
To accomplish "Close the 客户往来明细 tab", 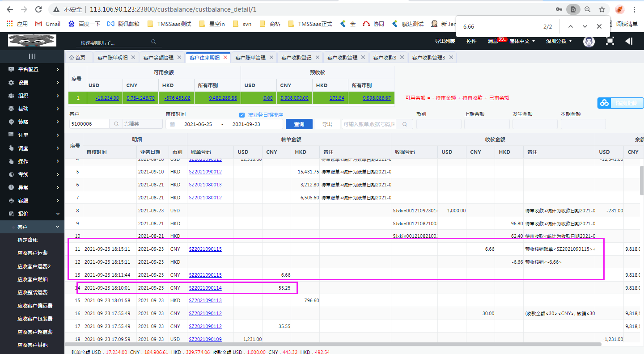I will 225,57.
